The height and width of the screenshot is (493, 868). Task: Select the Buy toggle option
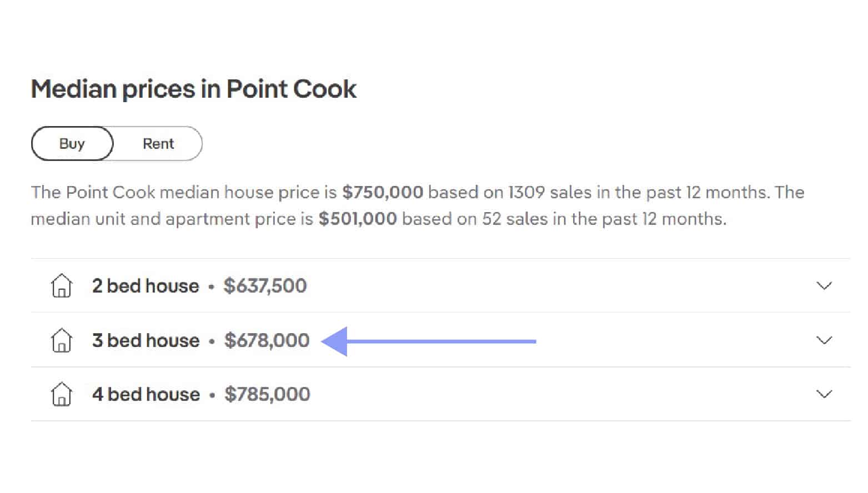pos(72,144)
